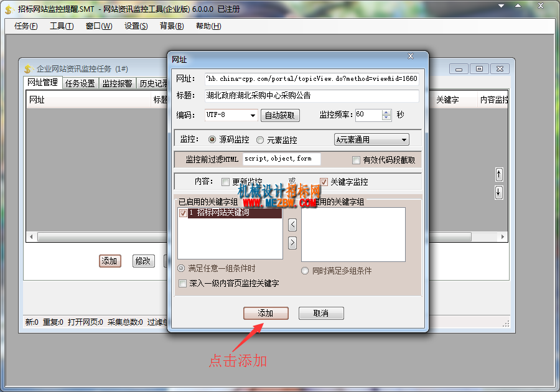Open the 背景(B) menu
This screenshot has height=392, width=560.
click(x=172, y=26)
